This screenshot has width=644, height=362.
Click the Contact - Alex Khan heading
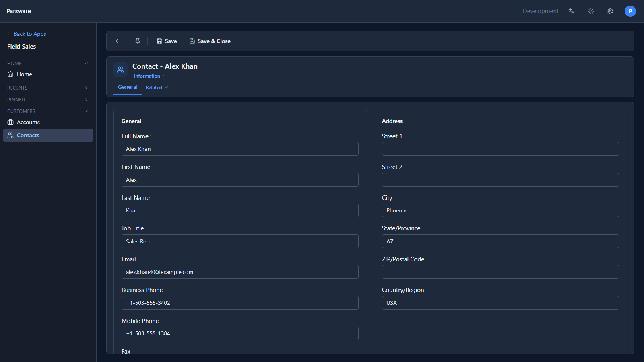pyautogui.click(x=165, y=66)
